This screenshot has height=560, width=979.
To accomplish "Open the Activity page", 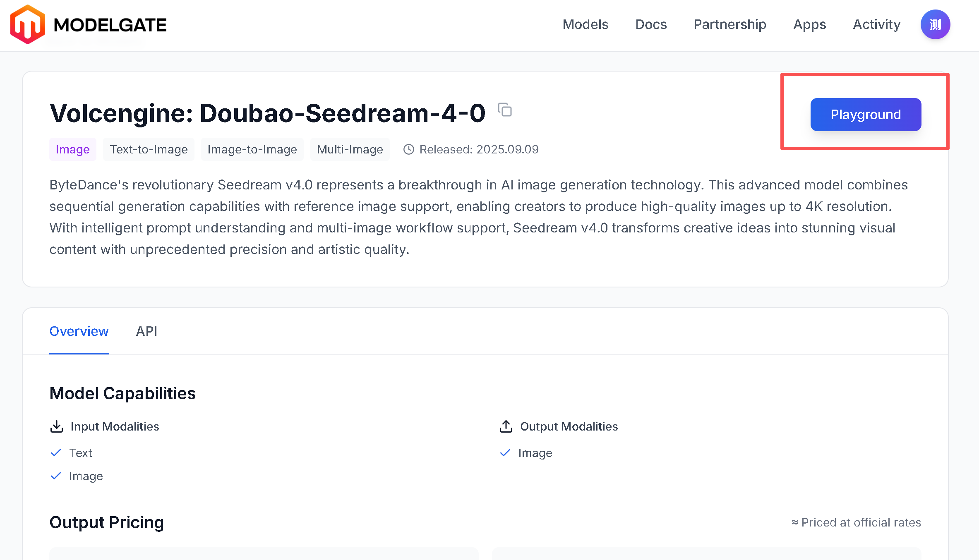I will pos(876,24).
